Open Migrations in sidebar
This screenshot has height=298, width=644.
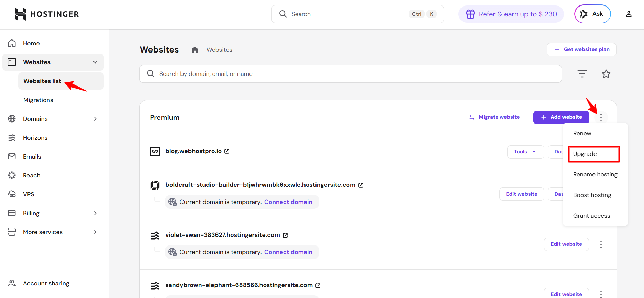click(38, 100)
